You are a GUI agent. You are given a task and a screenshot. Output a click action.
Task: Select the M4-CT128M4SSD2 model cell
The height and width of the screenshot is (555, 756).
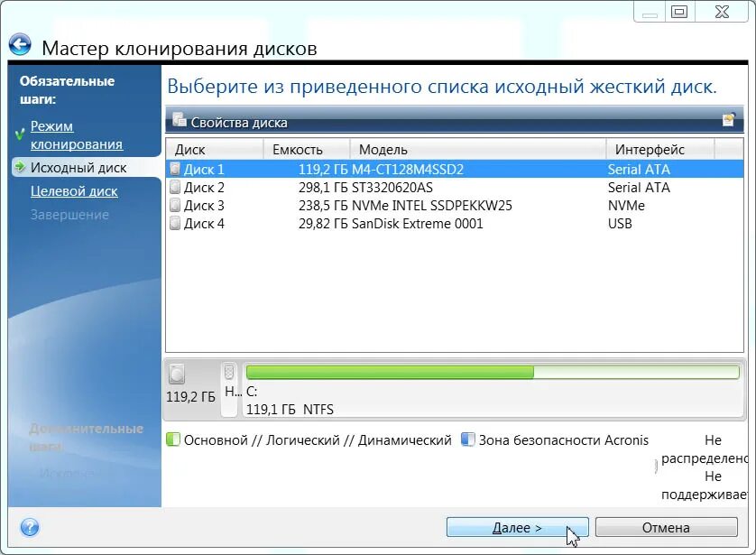[408, 170]
